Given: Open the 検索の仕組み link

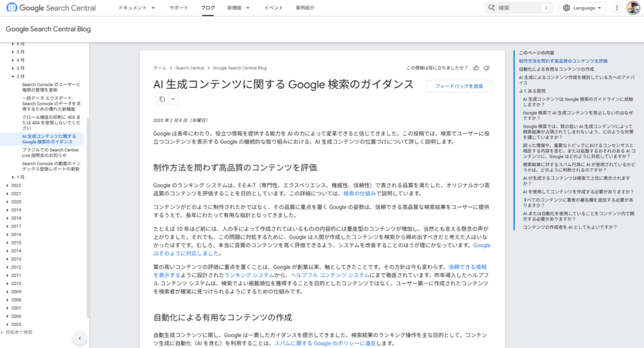Looking at the screenshot, I should [x=359, y=193].
